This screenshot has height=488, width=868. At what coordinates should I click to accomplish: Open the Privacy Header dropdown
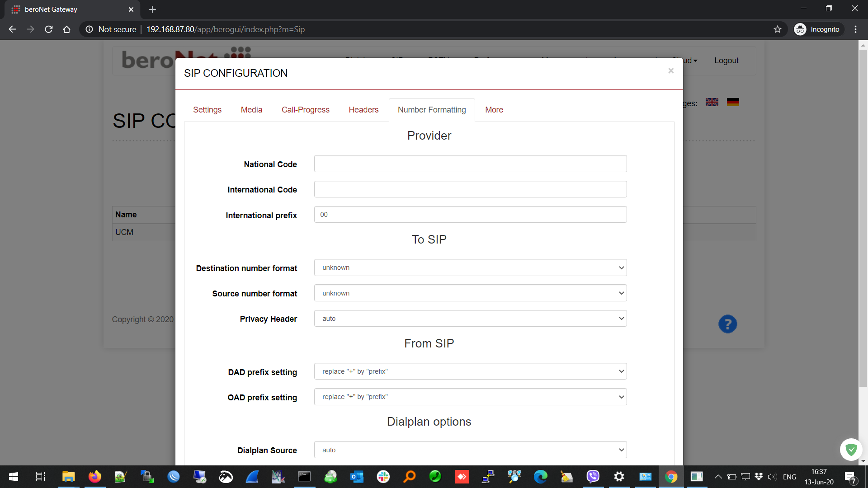(x=470, y=319)
